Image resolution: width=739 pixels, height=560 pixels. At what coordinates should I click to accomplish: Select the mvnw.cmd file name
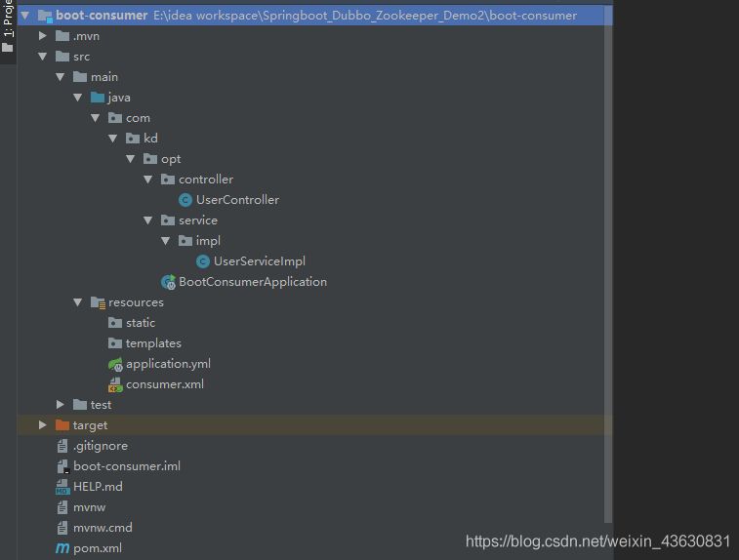pos(103,528)
